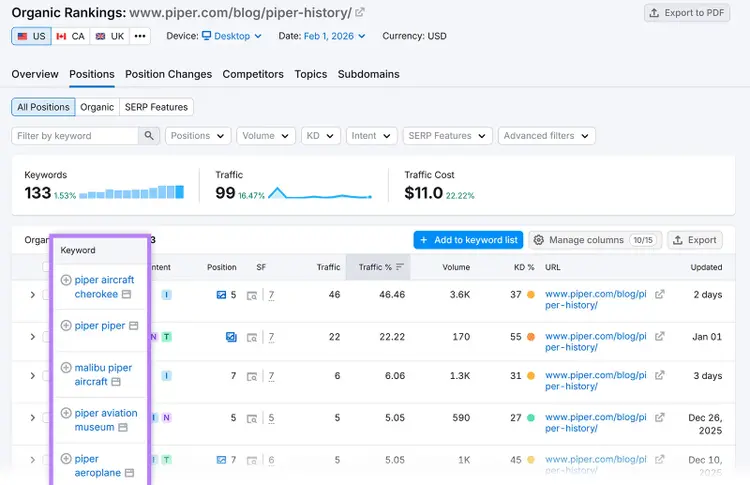Open SERP view icon for piper piper

click(x=134, y=326)
